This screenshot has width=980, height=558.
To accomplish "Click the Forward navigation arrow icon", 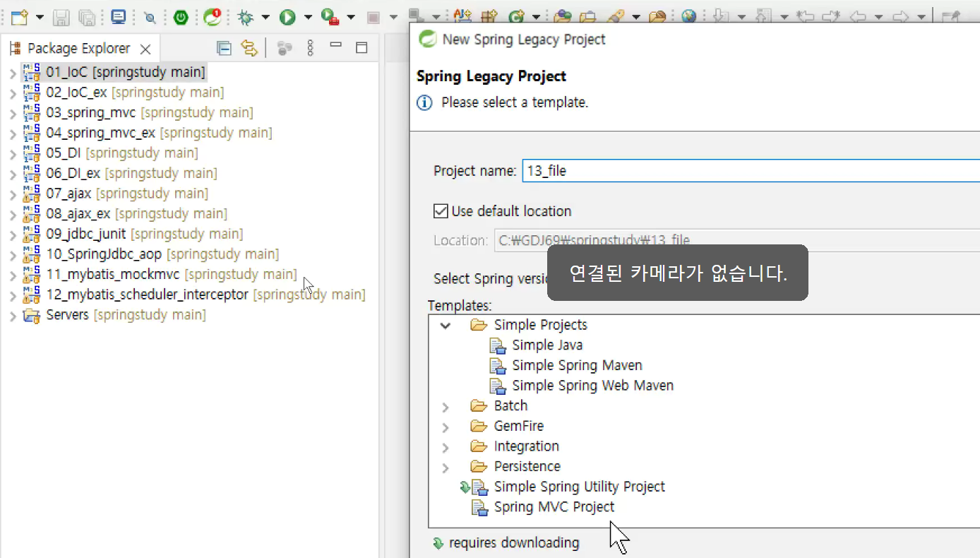I will (x=900, y=17).
